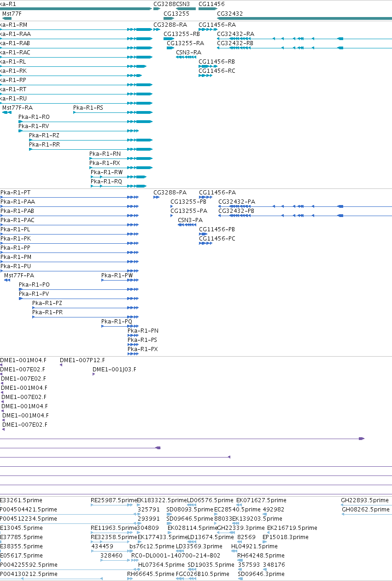Select the 348176 feature label
The width and height of the screenshot is (392, 581).
(x=274, y=565)
